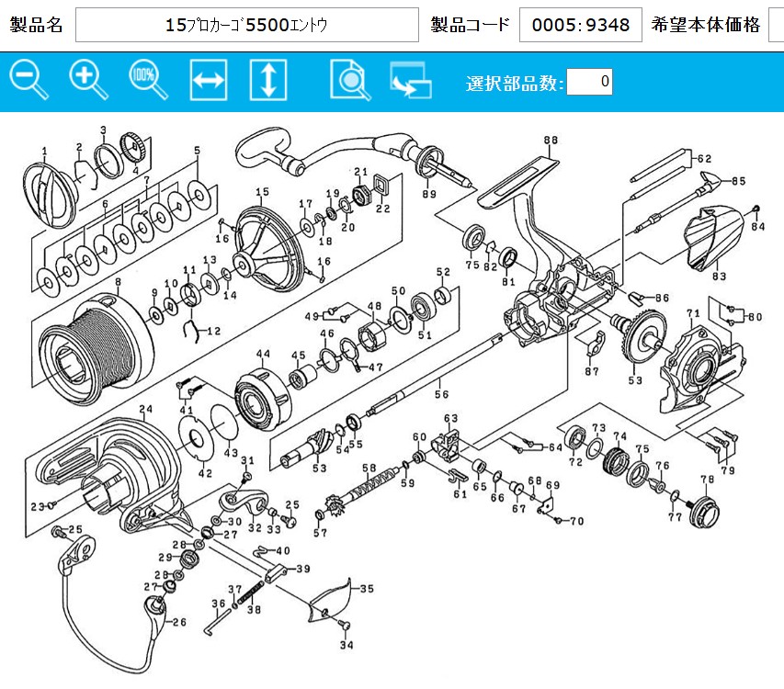Click the product name field 15プロカーゴ5500エントウ
The height and width of the screenshot is (689, 784).
[x=247, y=25]
